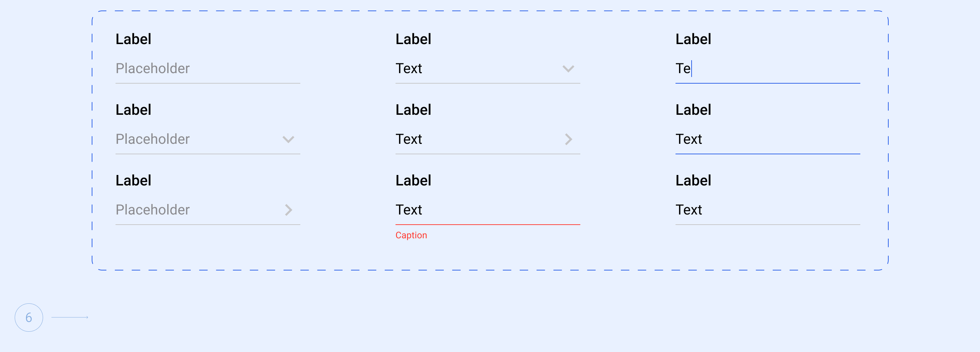The height and width of the screenshot is (352, 980).
Task: Click the Label above the red-underlined field
Action: click(413, 181)
